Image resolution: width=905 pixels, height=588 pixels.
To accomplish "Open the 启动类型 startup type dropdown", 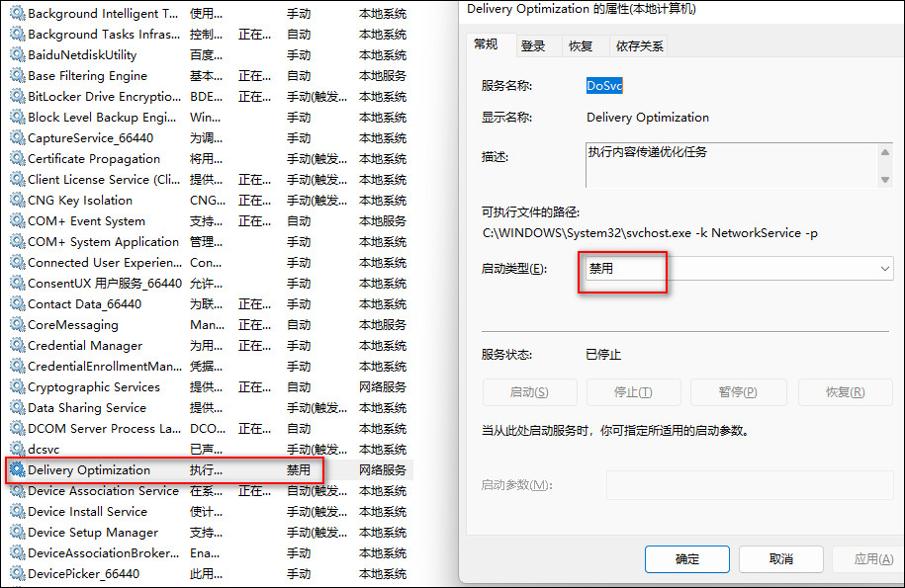I will pyautogui.click(x=740, y=269).
